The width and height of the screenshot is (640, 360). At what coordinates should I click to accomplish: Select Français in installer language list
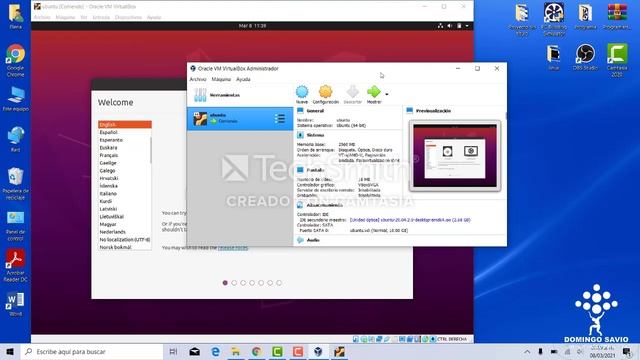pos(124,156)
